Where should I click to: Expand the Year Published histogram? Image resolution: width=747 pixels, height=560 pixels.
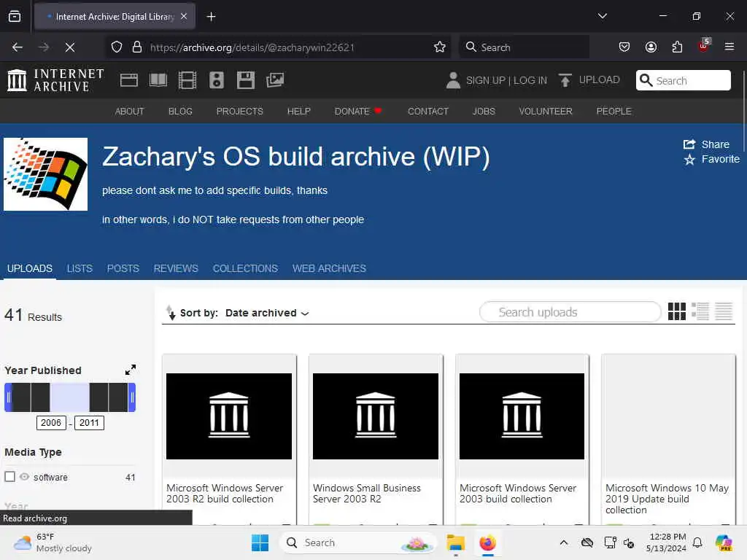click(131, 370)
